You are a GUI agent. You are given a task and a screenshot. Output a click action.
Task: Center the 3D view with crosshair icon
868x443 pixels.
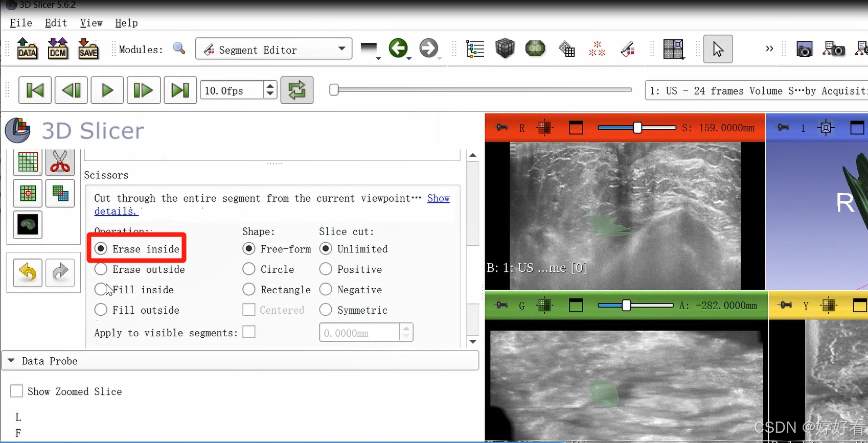(826, 127)
